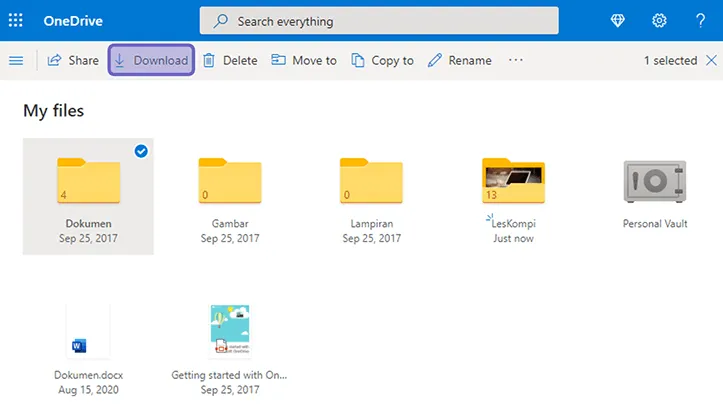Click the LesKompi folder name

point(513,224)
